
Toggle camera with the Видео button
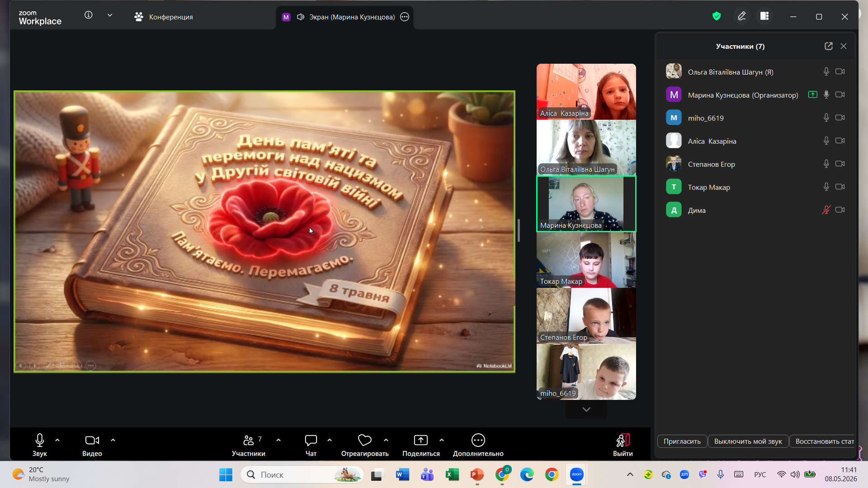click(x=92, y=445)
